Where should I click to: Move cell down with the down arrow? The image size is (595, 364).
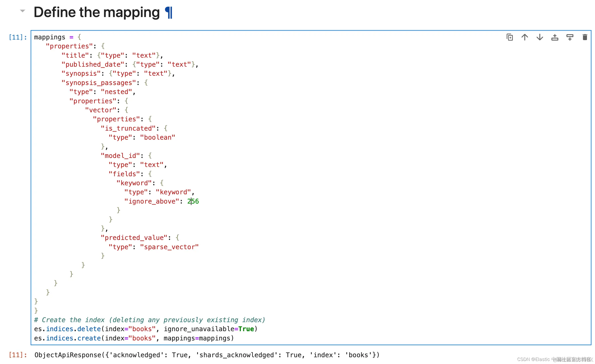click(x=540, y=37)
